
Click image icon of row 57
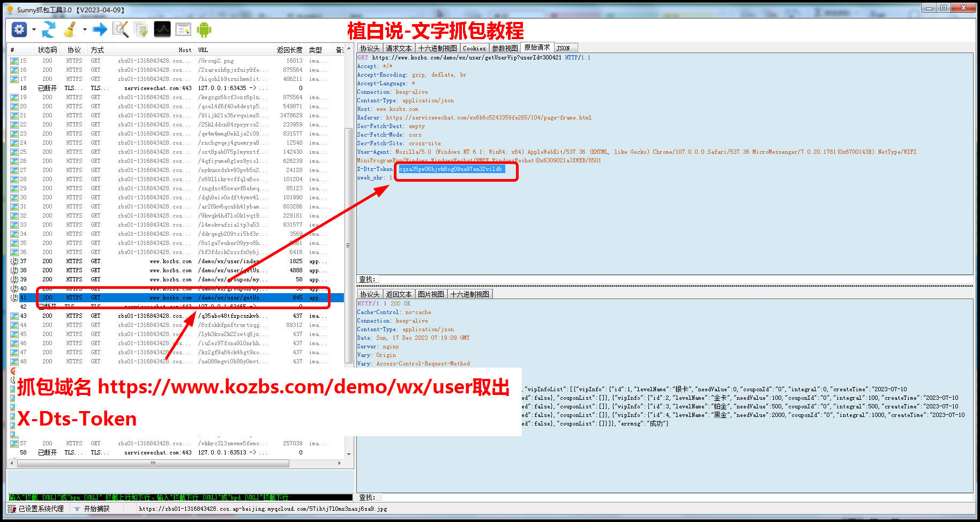tap(14, 444)
